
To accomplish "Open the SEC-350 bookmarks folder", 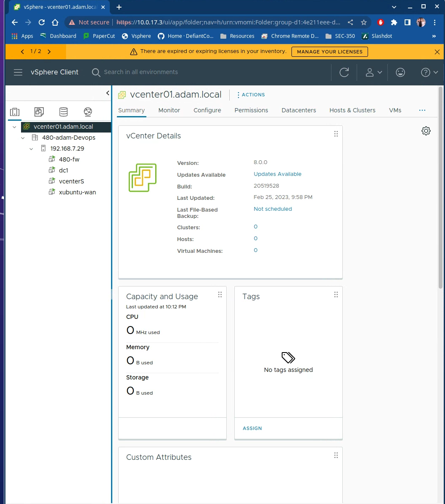I will (340, 36).
